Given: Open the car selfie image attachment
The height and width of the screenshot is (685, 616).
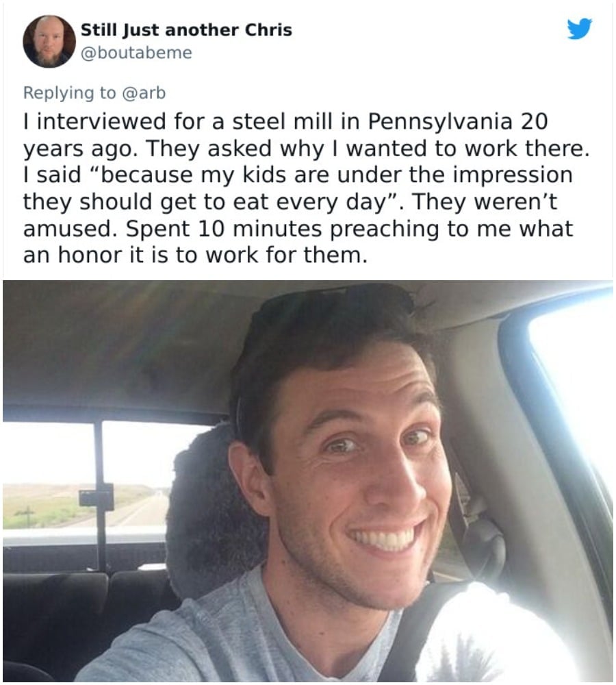Looking at the screenshot, I should [308, 481].
